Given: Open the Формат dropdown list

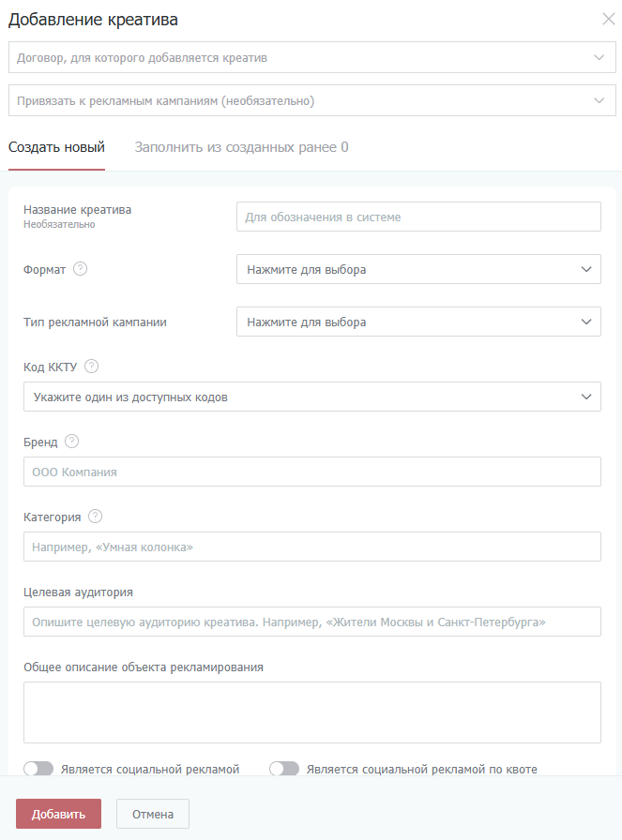Looking at the screenshot, I should click(418, 269).
